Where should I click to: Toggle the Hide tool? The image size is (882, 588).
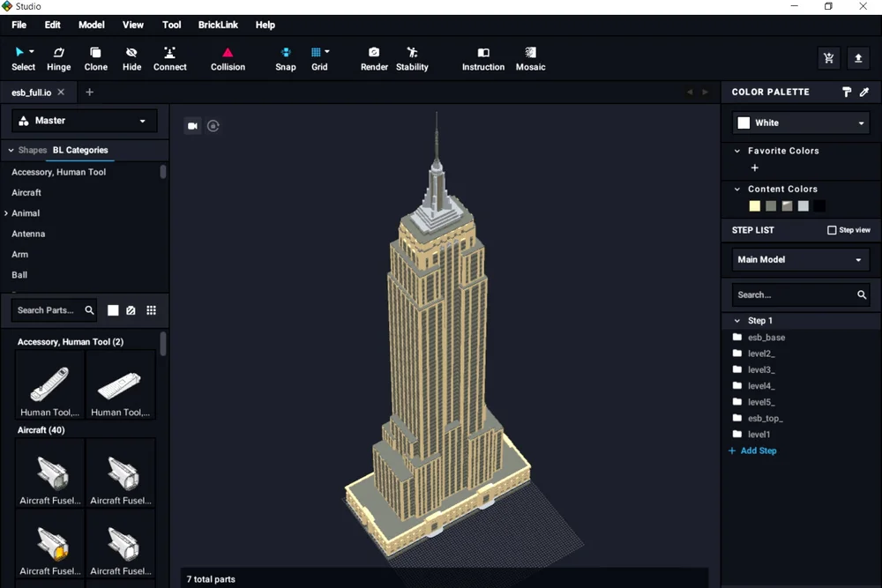coord(131,58)
